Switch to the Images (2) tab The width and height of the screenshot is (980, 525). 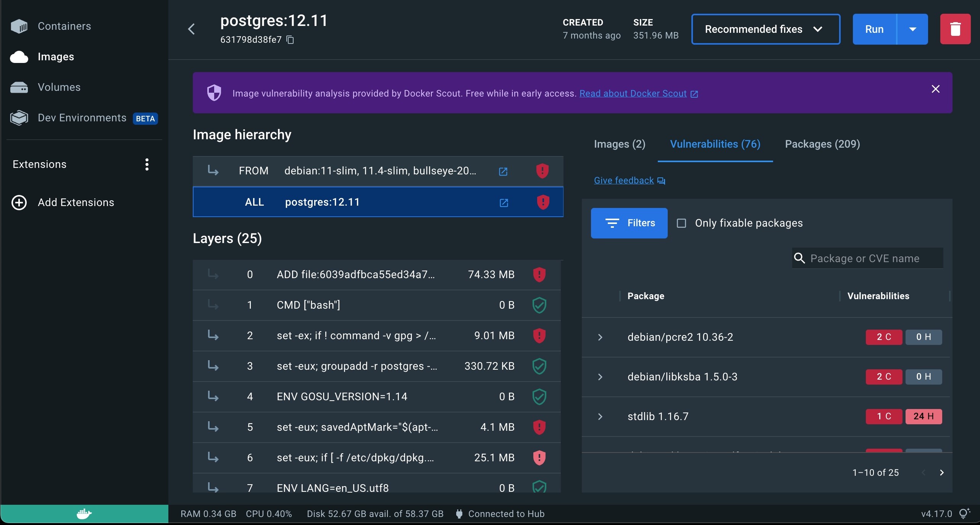(x=619, y=144)
